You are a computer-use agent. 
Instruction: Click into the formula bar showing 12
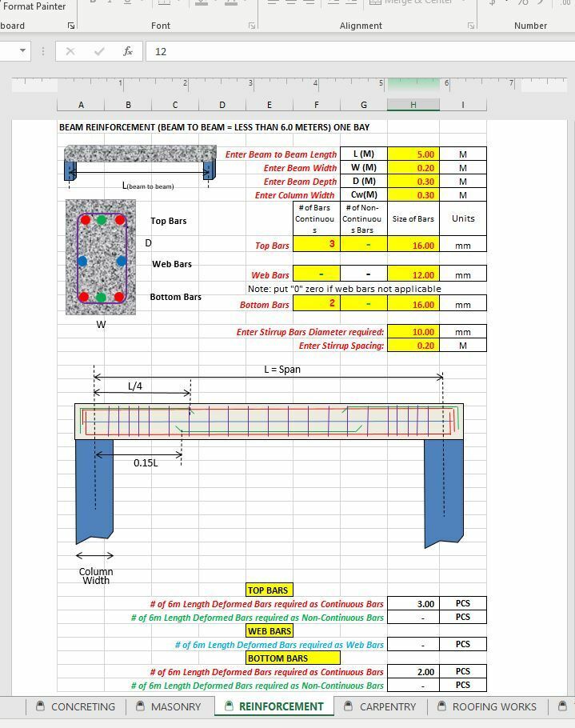pyautogui.click(x=360, y=51)
